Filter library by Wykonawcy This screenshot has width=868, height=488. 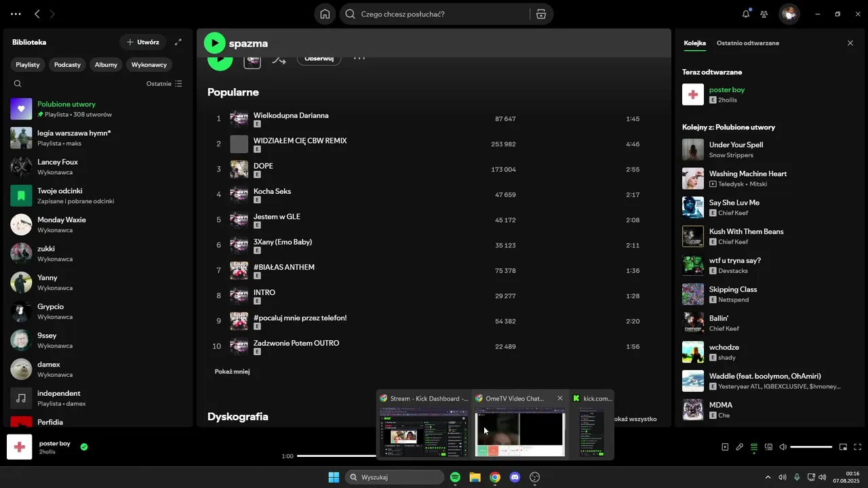click(149, 64)
